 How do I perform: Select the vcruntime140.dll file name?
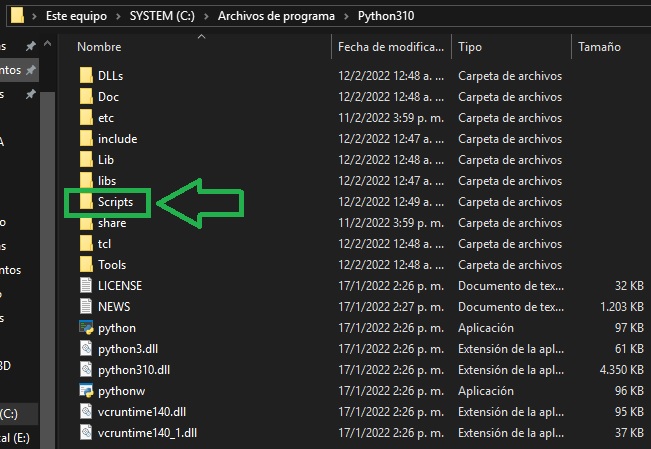(142, 412)
